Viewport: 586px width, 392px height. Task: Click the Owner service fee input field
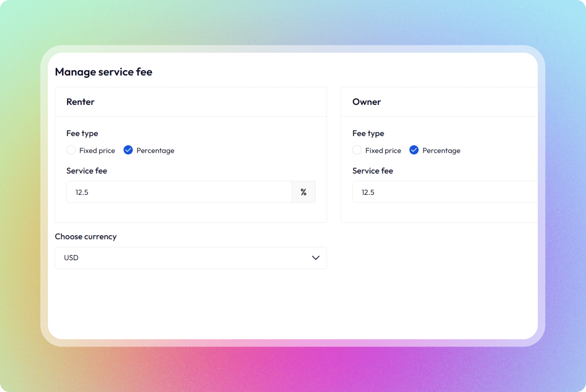[x=445, y=192]
